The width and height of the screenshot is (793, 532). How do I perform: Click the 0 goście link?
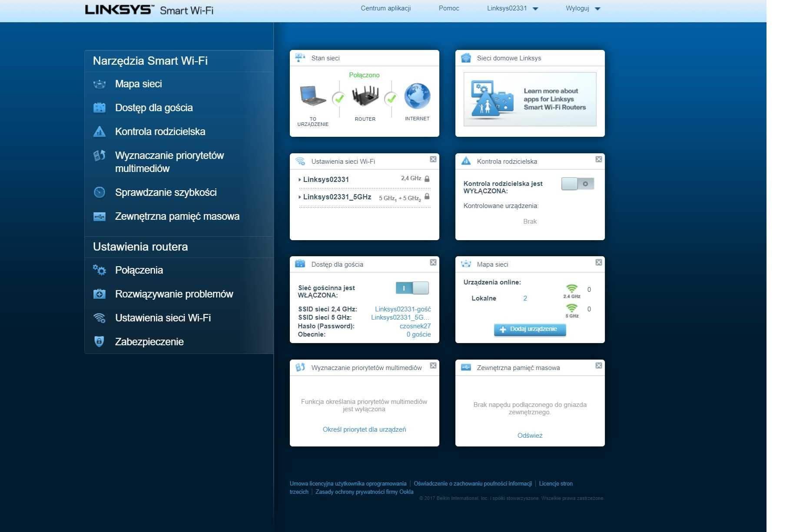(x=418, y=334)
